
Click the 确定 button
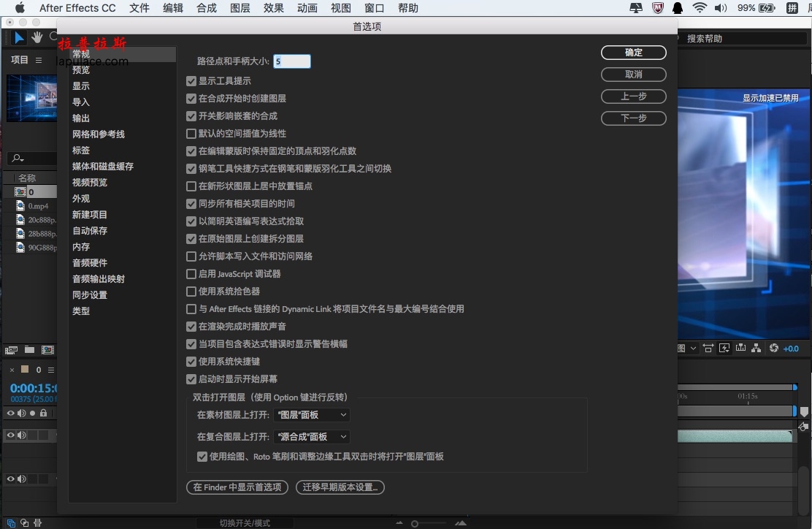point(633,53)
